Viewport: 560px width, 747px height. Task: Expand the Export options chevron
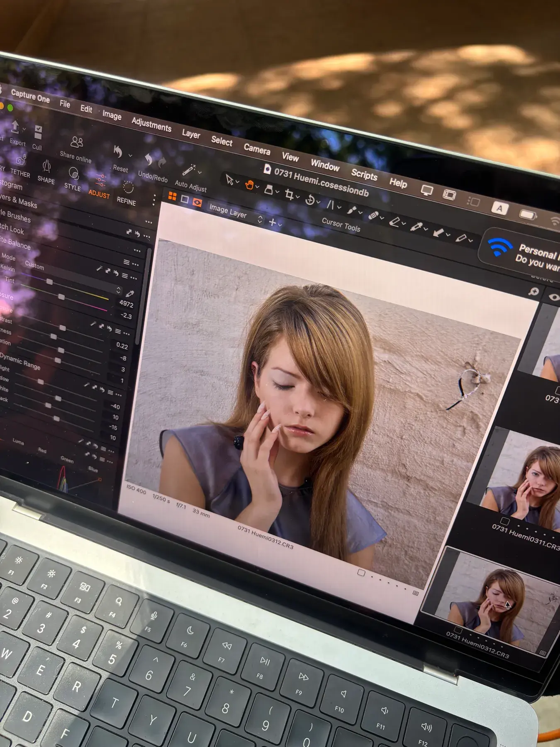[24, 129]
